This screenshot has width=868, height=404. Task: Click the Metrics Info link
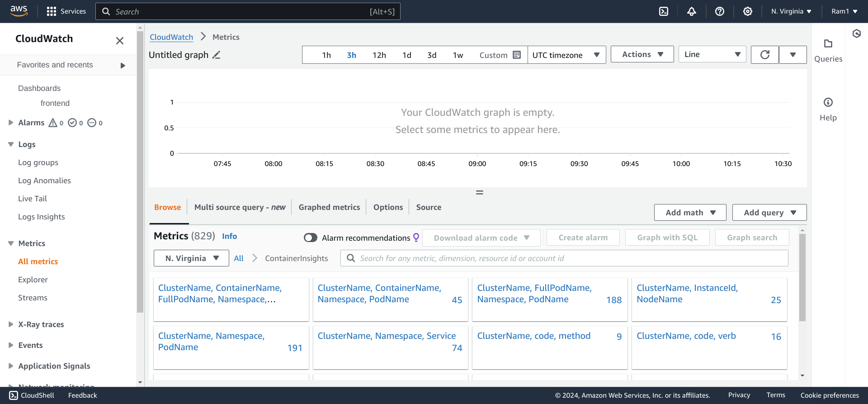point(229,236)
